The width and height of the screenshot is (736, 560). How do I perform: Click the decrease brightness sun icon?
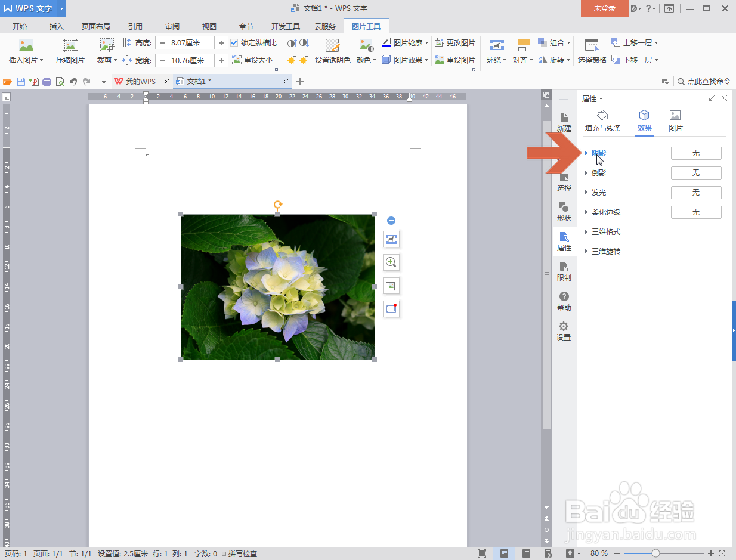[304, 60]
